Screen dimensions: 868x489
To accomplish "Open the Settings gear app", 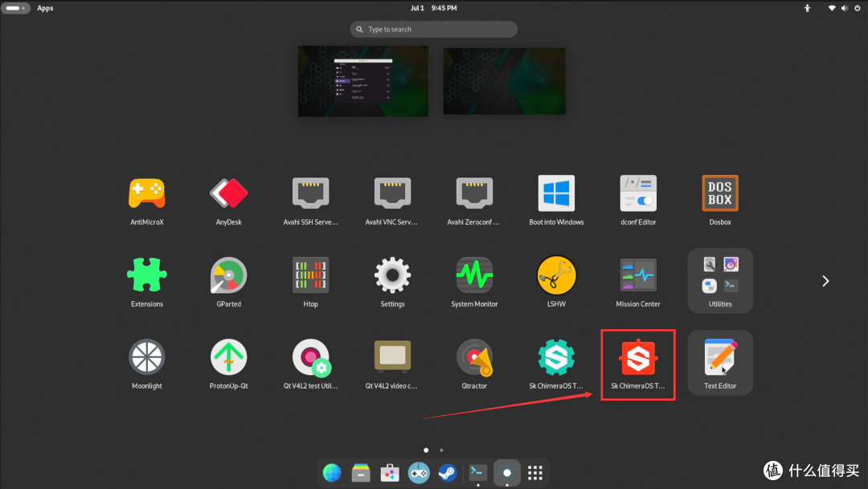I will click(392, 275).
